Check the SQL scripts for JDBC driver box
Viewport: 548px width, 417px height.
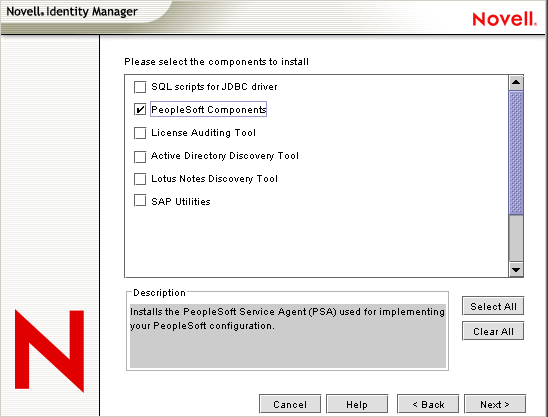click(140, 87)
